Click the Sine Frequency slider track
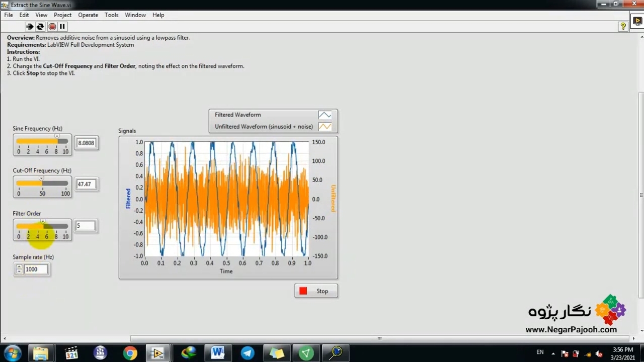The image size is (644, 362). tap(42, 142)
